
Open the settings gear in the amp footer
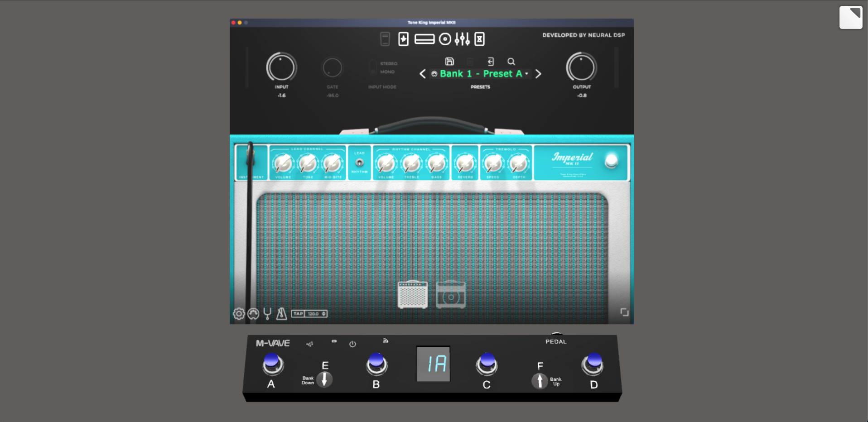(x=239, y=313)
